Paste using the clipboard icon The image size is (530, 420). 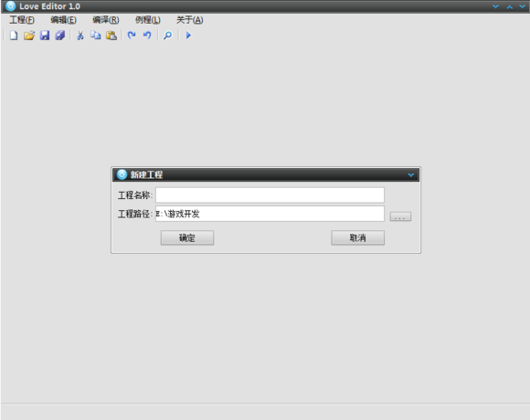[x=111, y=35]
